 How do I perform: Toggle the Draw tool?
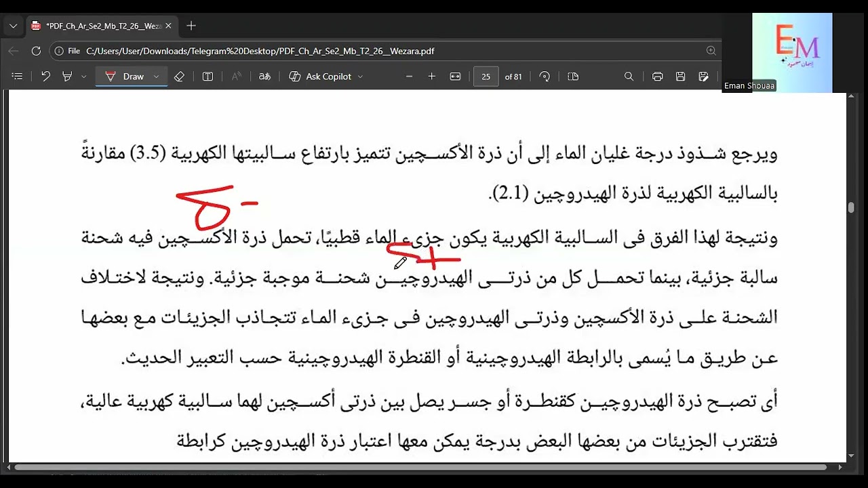point(125,77)
